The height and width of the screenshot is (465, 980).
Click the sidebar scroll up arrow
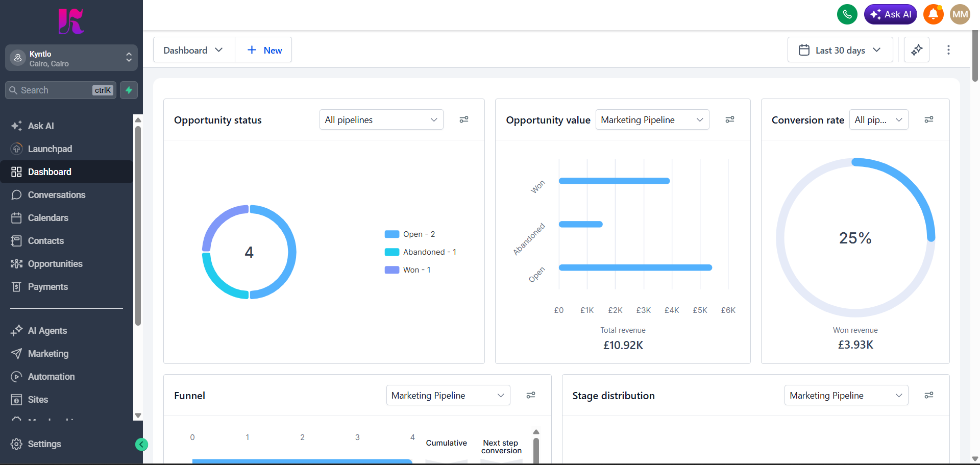point(138,120)
